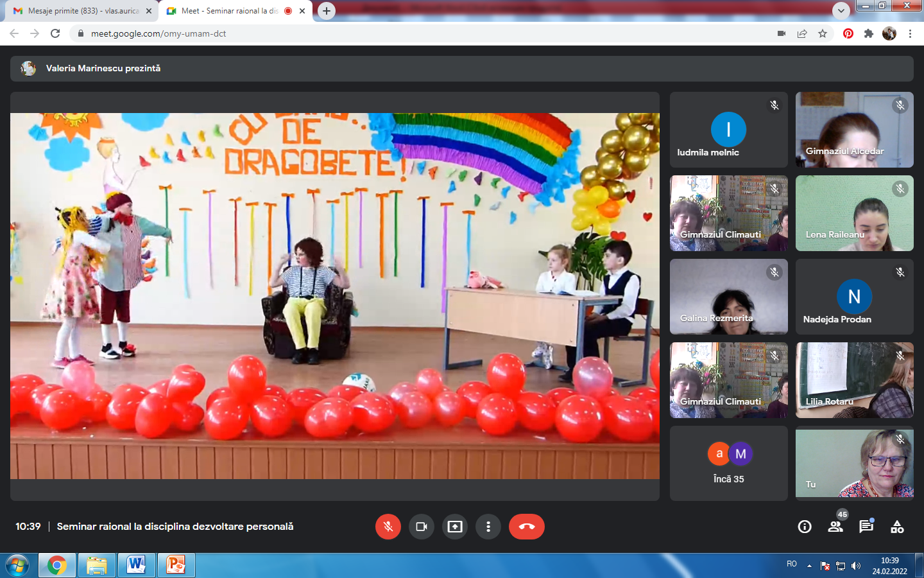This screenshot has height=578, width=924.
Task: Open the Activities shapes icon
Action: [897, 527]
